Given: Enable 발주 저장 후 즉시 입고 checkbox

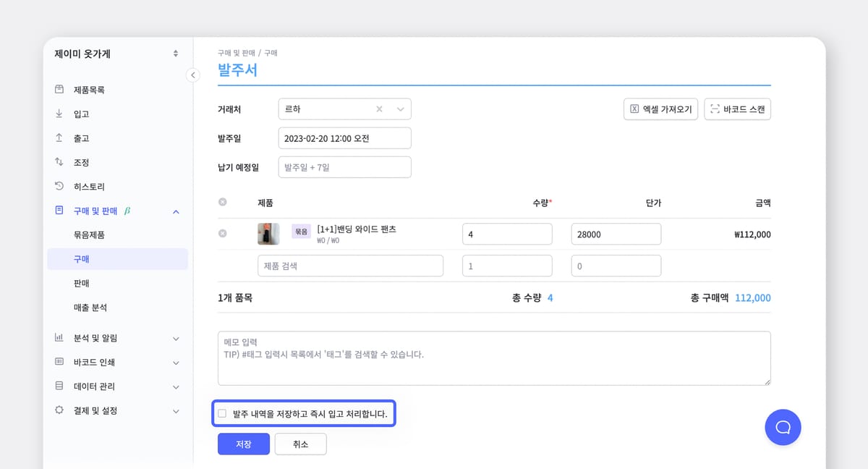Looking at the screenshot, I should point(222,413).
